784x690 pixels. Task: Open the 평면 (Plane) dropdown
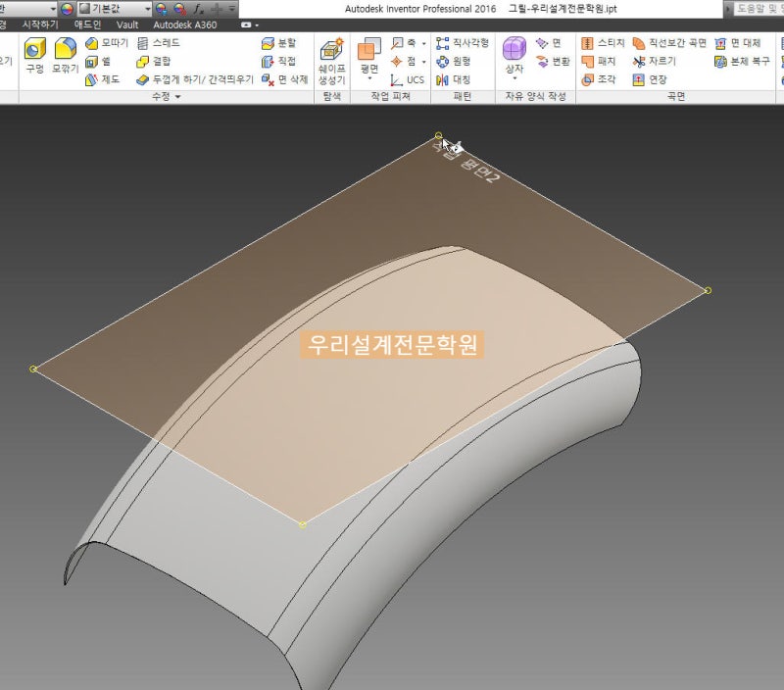369,78
